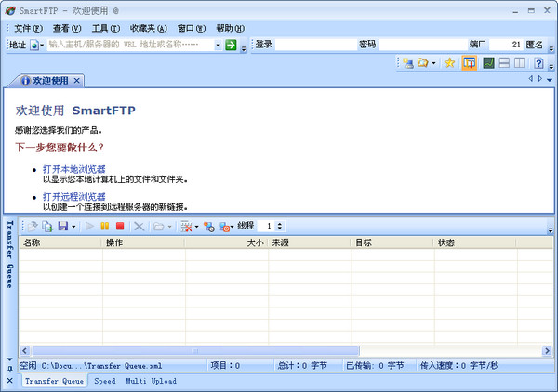This screenshot has height=392, width=558.
Task: Toggle the highlighted window layout view
Action: (470, 63)
